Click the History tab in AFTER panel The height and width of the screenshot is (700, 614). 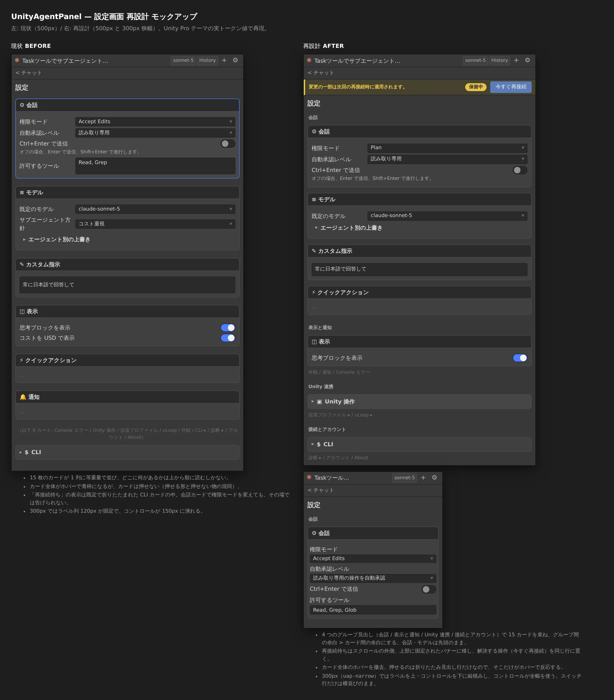[499, 60]
